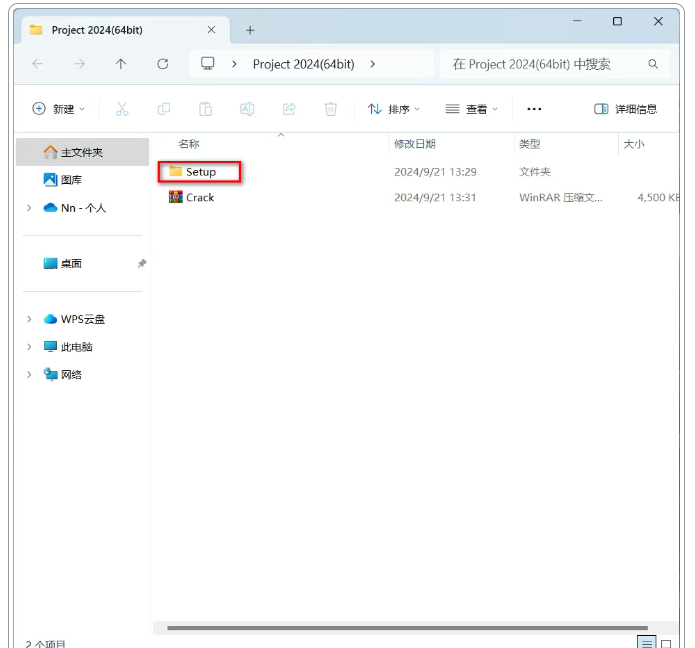Click Project 2024(64bit) in address path
This screenshot has width=695, height=648.
304,64
